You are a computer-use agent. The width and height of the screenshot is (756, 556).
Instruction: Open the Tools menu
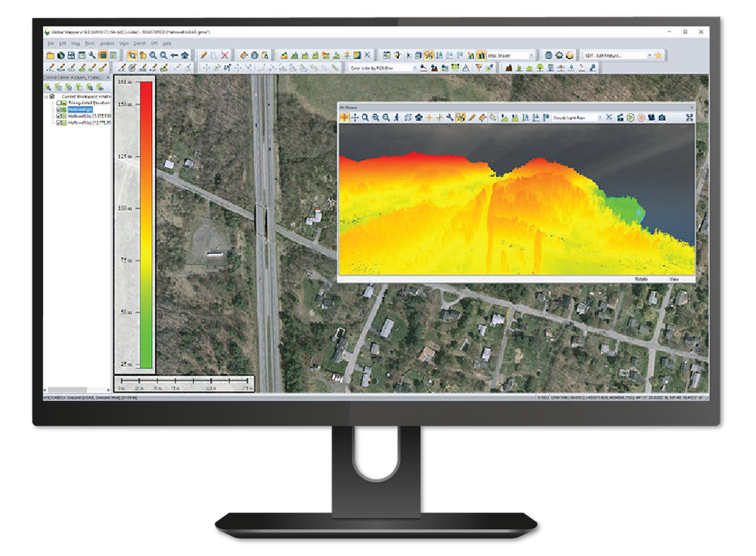coord(88,43)
